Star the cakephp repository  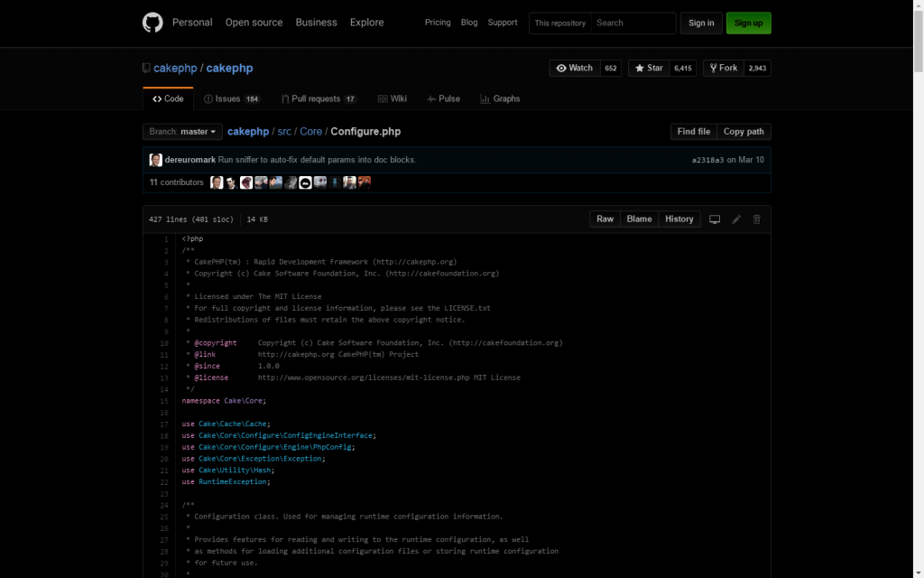coord(649,68)
